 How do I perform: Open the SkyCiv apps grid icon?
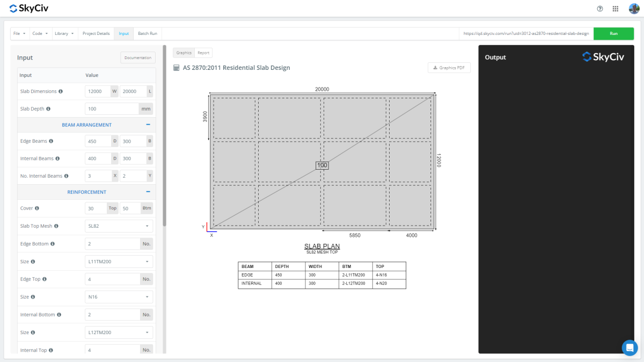click(615, 9)
